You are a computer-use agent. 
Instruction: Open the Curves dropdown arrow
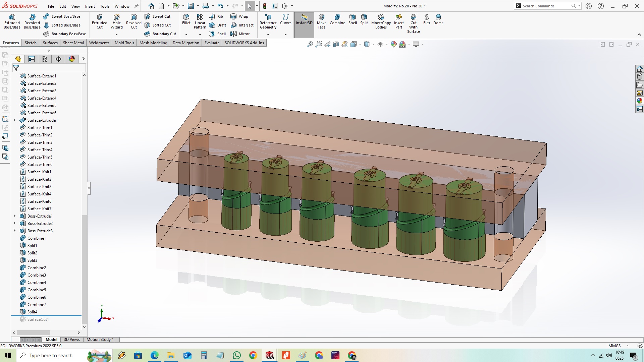pos(285,34)
